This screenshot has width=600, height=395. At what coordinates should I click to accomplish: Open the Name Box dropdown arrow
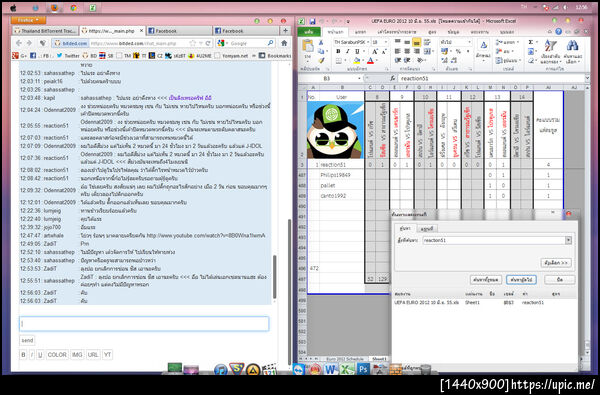(359, 78)
